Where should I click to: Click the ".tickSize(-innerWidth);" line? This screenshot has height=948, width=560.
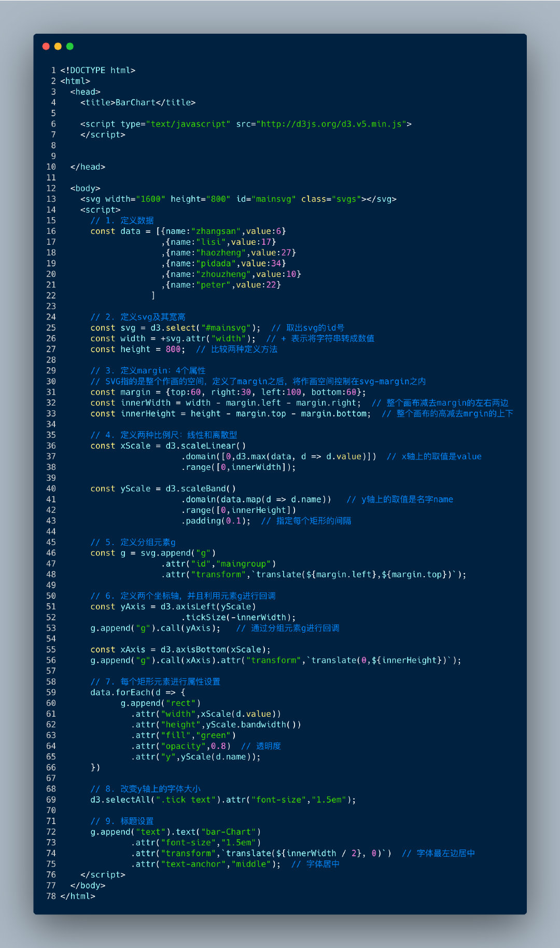[239, 617]
